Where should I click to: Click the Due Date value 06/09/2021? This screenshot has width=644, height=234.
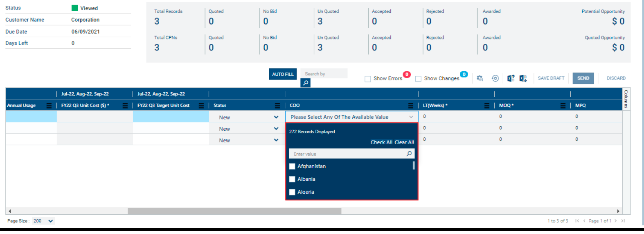click(x=86, y=32)
